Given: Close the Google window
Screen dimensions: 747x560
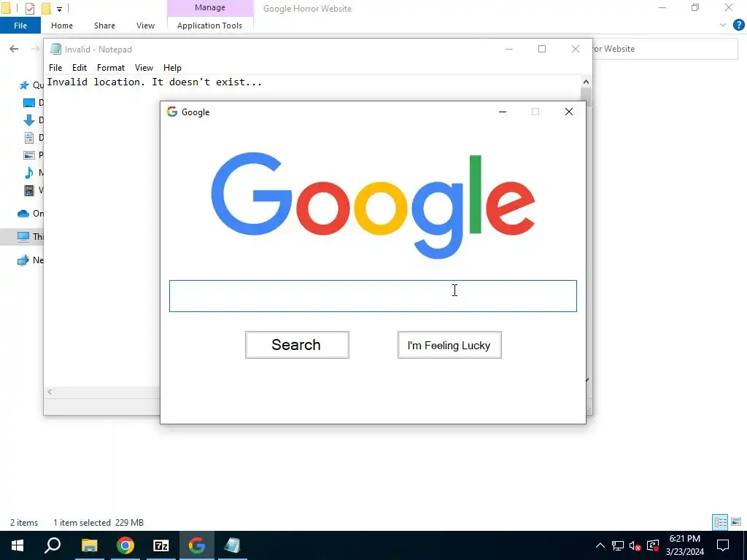Looking at the screenshot, I should [x=569, y=112].
